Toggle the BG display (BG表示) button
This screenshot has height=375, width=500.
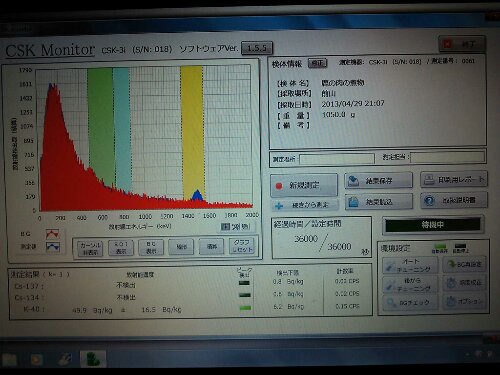[x=151, y=247]
